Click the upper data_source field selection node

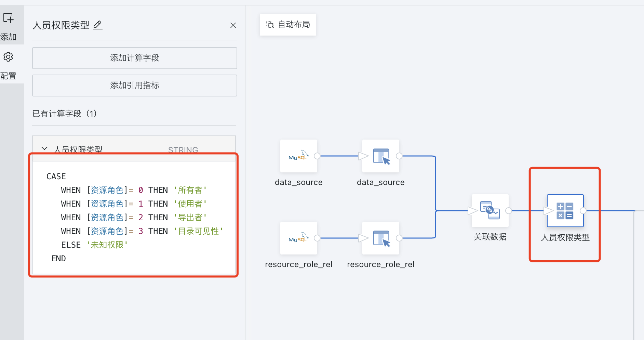[380, 156]
